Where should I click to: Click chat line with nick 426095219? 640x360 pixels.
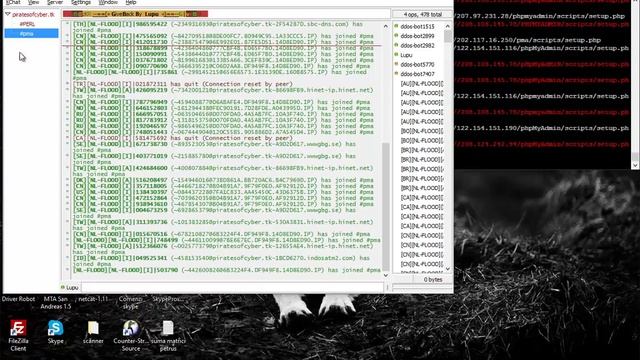coord(222,93)
